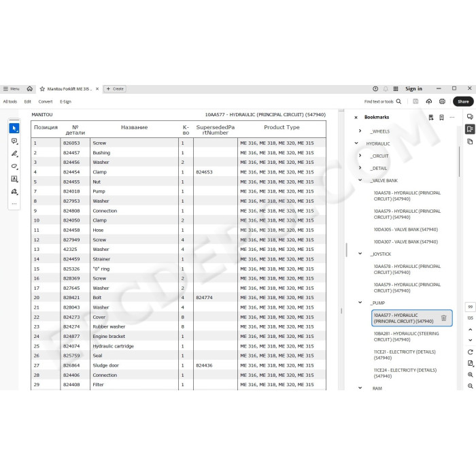Image resolution: width=476 pixels, height=476 pixels.
Task: Click the Share button
Action: coord(463,101)
